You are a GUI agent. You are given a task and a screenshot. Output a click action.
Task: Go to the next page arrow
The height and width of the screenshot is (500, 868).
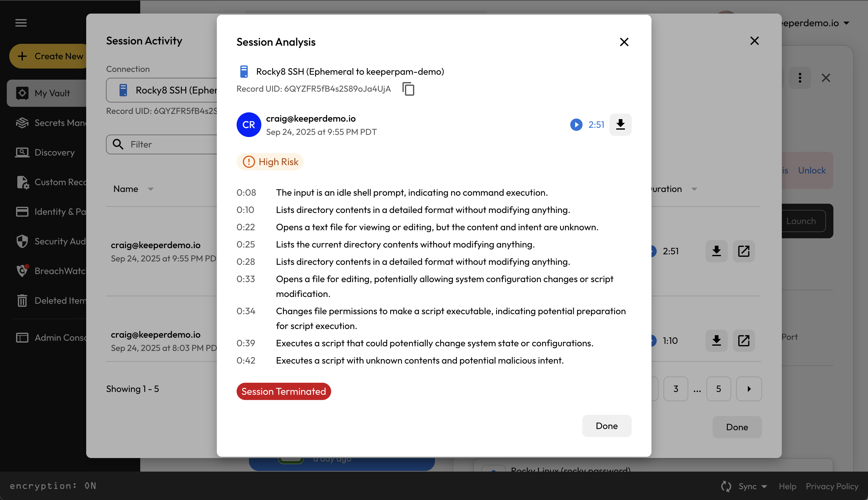point(748,389)
